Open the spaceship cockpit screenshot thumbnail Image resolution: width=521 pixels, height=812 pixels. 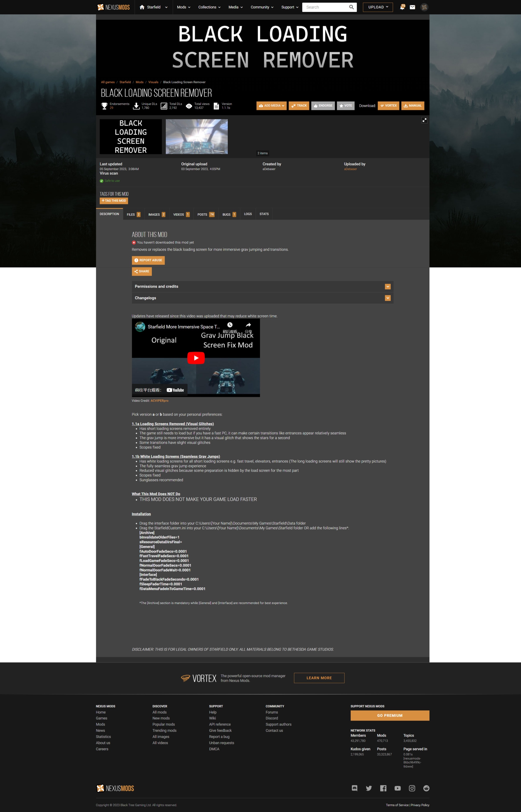tap(197, 137)
